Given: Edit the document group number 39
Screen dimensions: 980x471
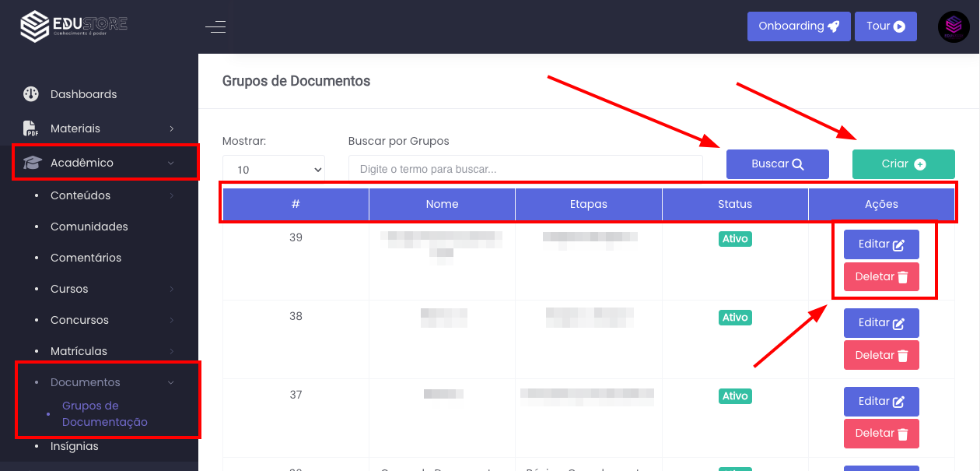Looking at the screenshot, I should click(881, 244).
